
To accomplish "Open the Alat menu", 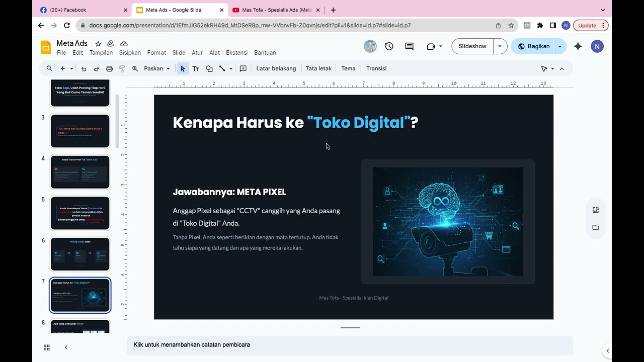I will 215,53.
